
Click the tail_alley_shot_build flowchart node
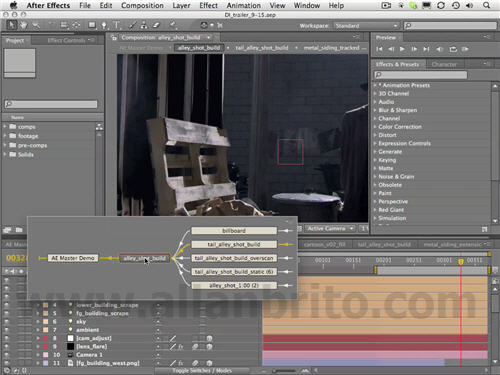(x=234, y=244)
